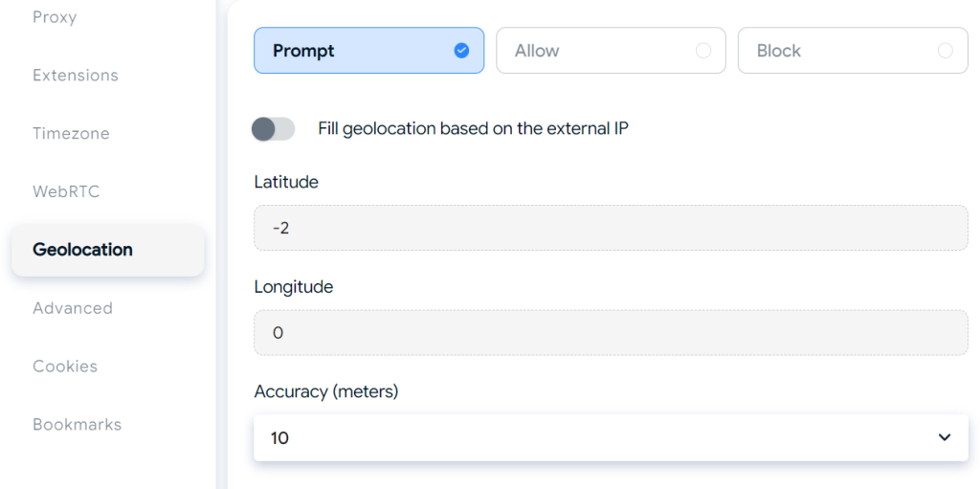Click the chevron arrow in Accuracy dropdown
The width and height of the screenshot is (980, 489).
click(945, 437)
